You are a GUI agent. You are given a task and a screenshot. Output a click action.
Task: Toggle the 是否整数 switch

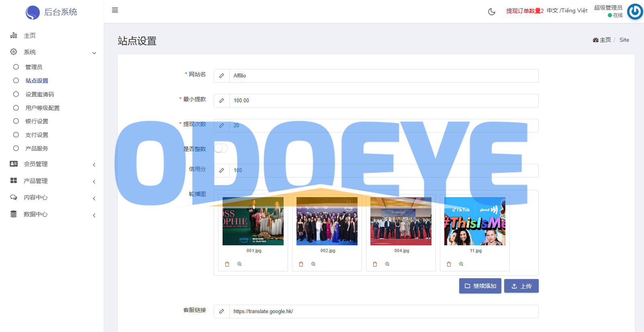pyautogui.click(x=221, y=149)
